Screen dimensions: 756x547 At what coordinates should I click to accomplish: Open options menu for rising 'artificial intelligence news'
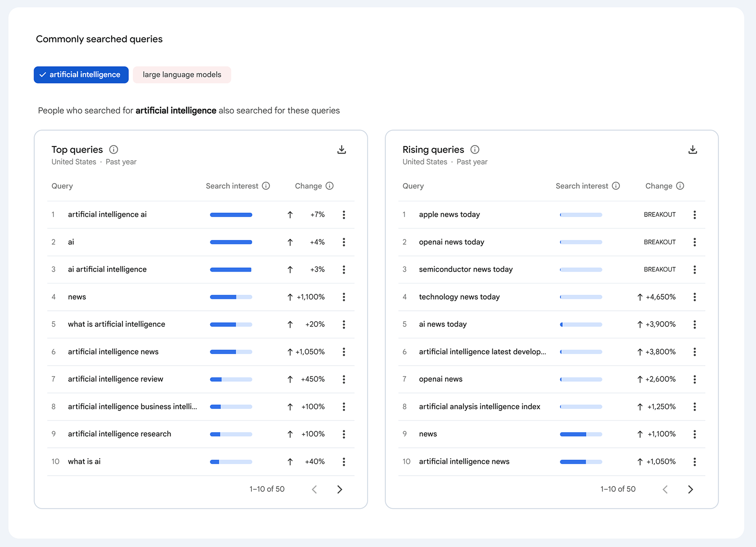[695, 462]
